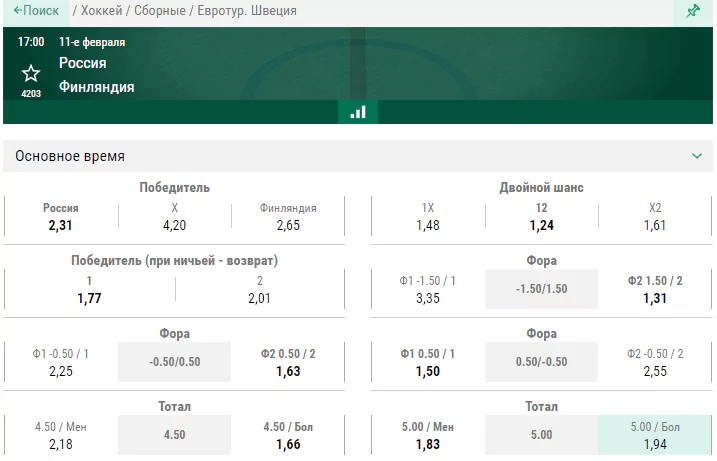
Task: Add Russia–Finland match to favorites star
Action: click(x=31, y=73)
